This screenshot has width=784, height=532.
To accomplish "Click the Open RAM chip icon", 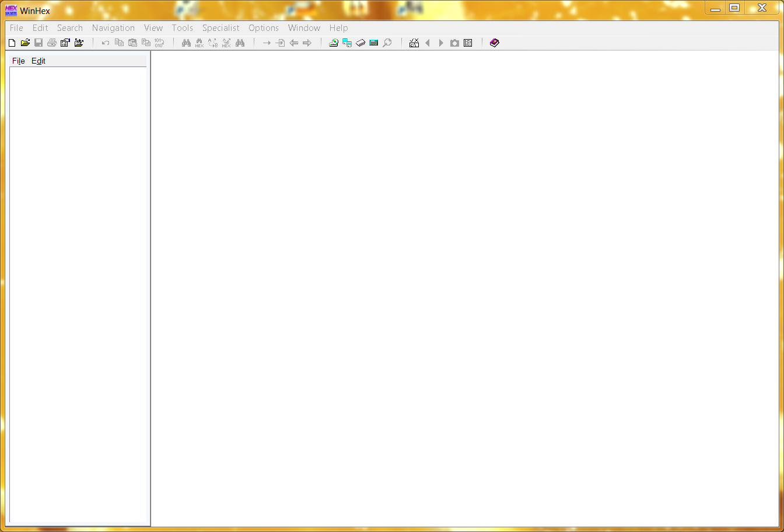I will pos(360,43).
